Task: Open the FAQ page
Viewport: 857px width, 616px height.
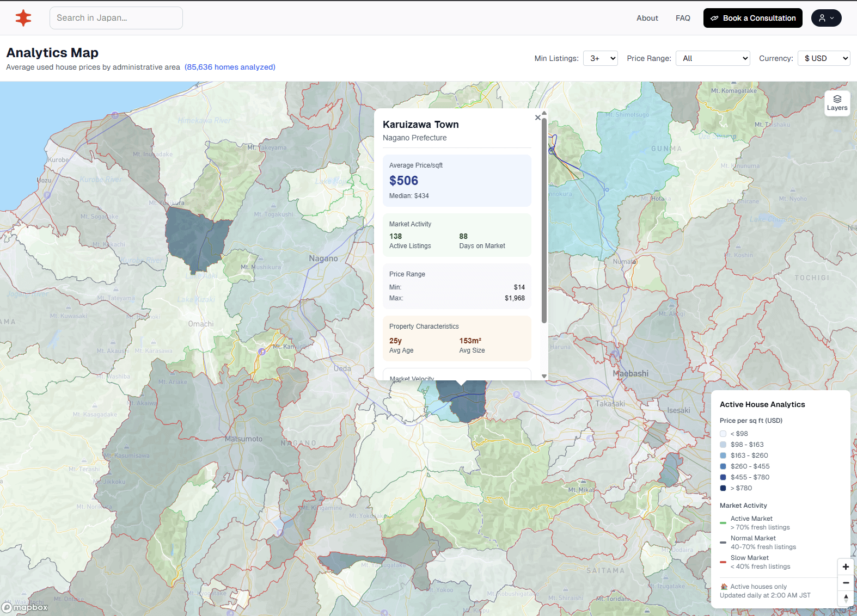Action: pos(683,18)
